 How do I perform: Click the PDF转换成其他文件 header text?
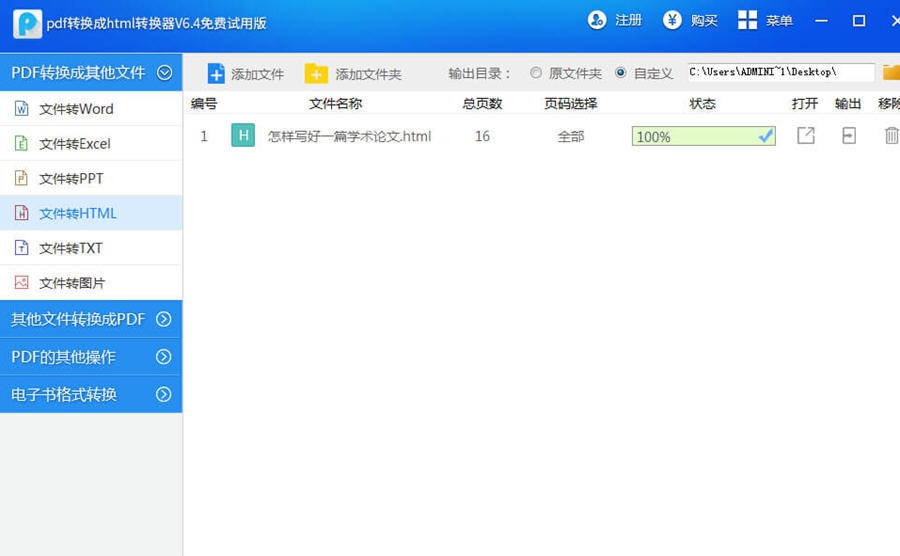[78, 73]
